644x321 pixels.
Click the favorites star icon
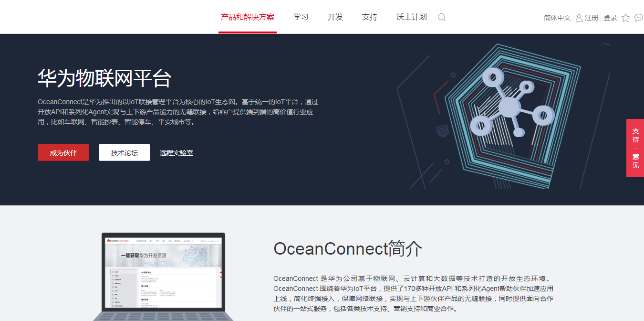tap(626, 18)
